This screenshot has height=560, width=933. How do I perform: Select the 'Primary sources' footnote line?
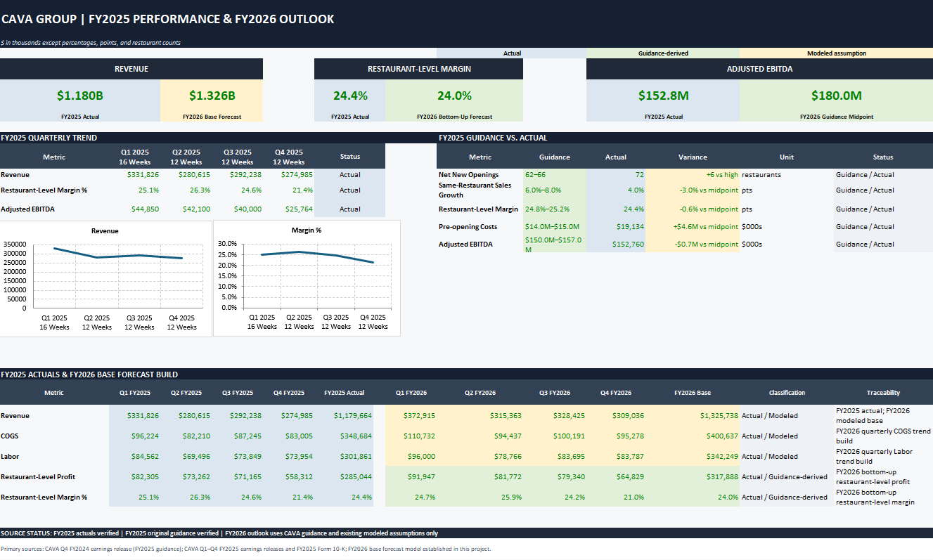[246, 549]
